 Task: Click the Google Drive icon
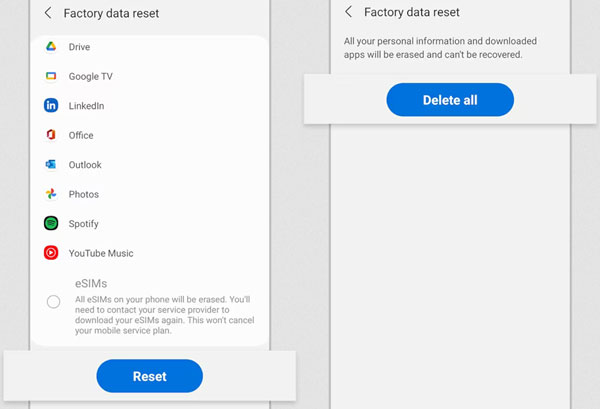pyautogui.click(x=51, y=47)
